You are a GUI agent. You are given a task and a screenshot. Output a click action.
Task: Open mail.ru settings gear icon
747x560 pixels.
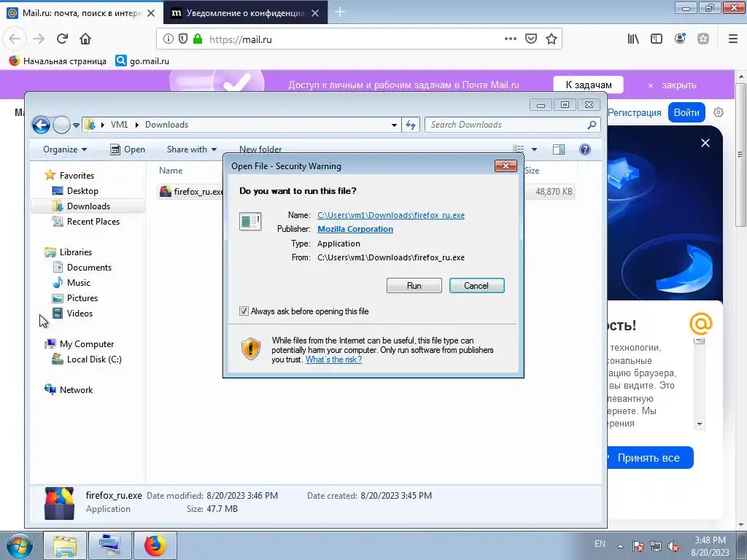[x=719, y=112]
